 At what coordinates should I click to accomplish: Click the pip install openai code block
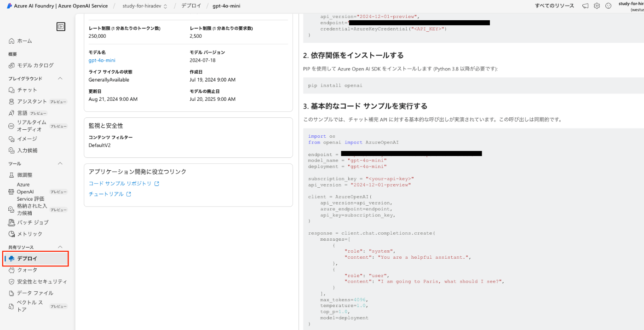coord(473,86)
